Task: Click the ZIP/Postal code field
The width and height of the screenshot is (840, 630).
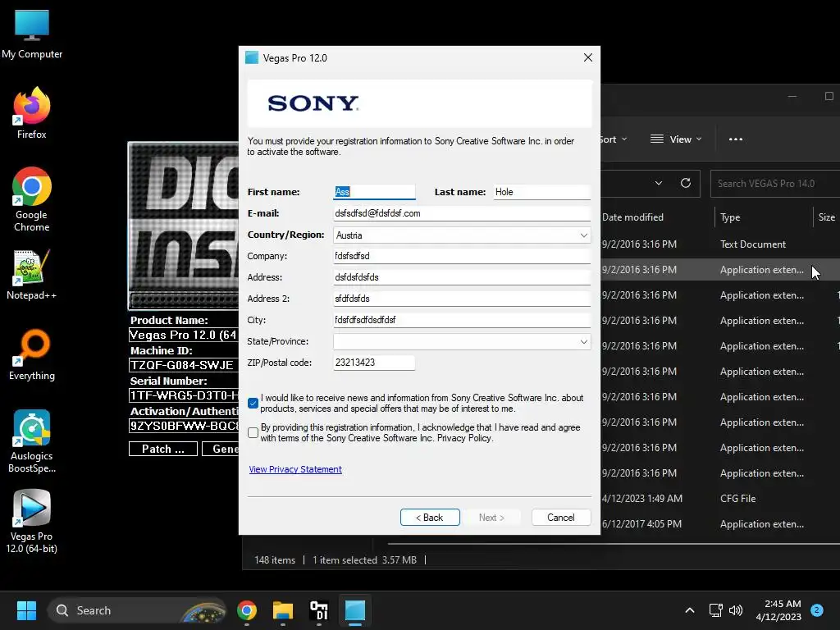Action: point(374,363)
